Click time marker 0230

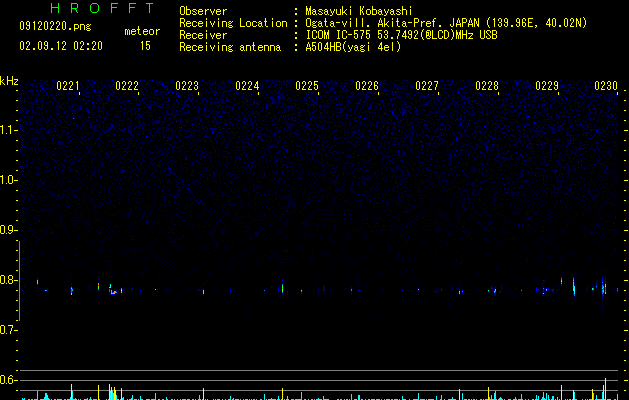tap(606, 86)
